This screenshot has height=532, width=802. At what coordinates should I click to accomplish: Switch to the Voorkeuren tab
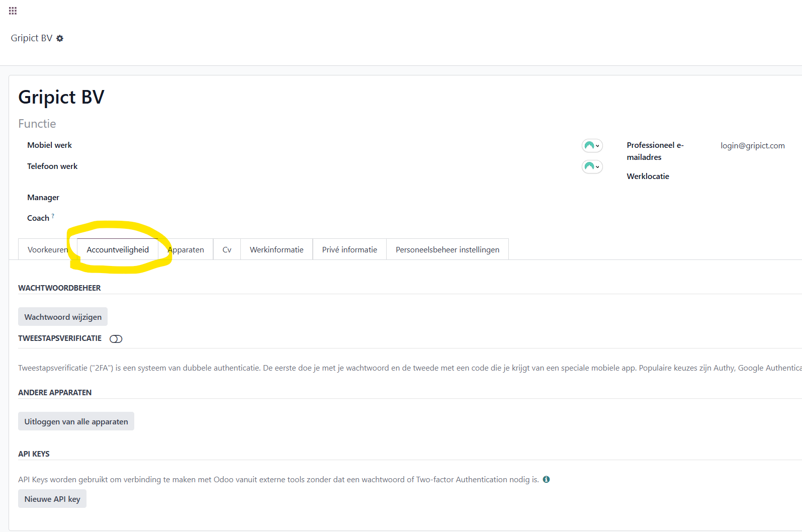(47, 250)
